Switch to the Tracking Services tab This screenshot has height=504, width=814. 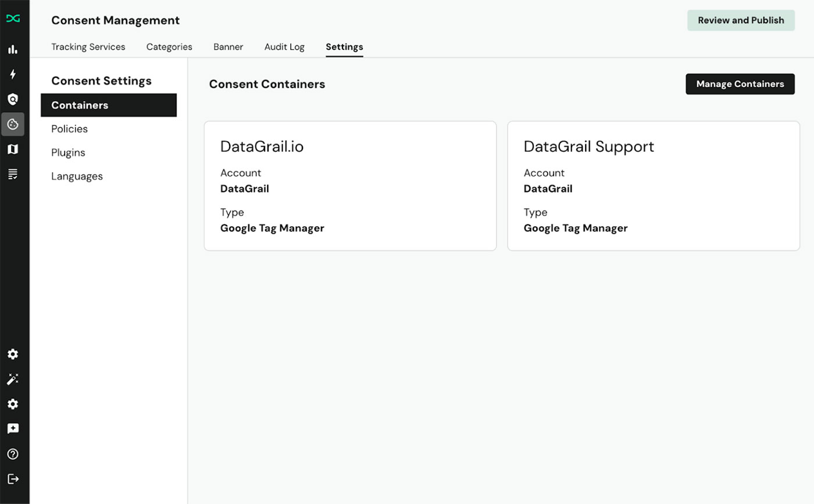coord(88,47)
